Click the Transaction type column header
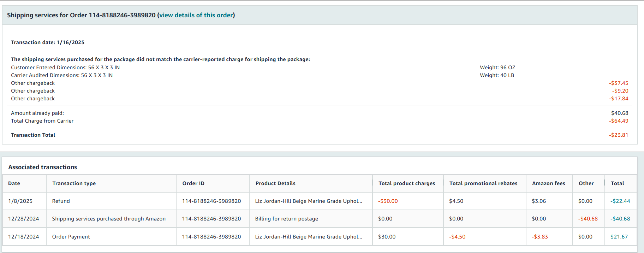Viewport: 644px width, 253px height. 74,183
